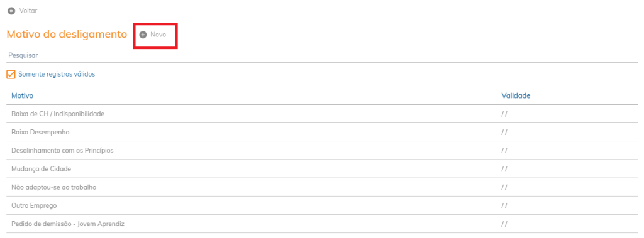Open Pedido de demissão - Jovem Aprendiz row
The image size is (644, 238).
[x=323, y=224]
